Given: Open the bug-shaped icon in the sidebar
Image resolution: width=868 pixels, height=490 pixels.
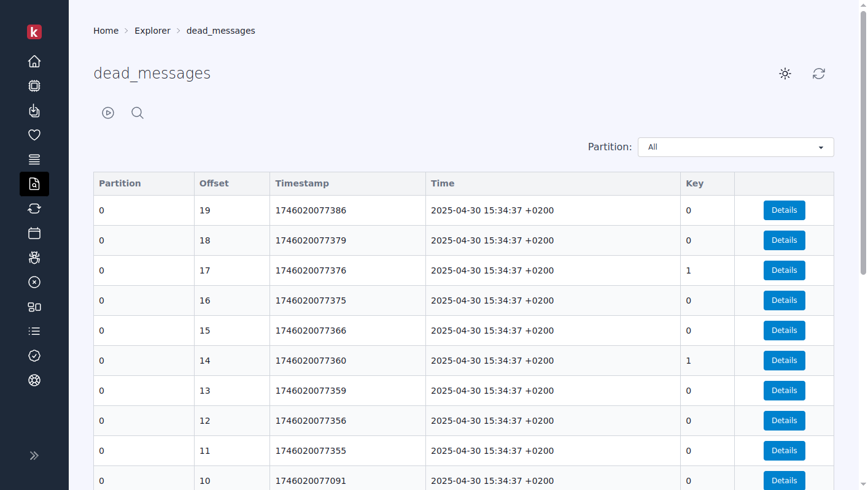Looking at the screenshot, I should click(34, 258).
